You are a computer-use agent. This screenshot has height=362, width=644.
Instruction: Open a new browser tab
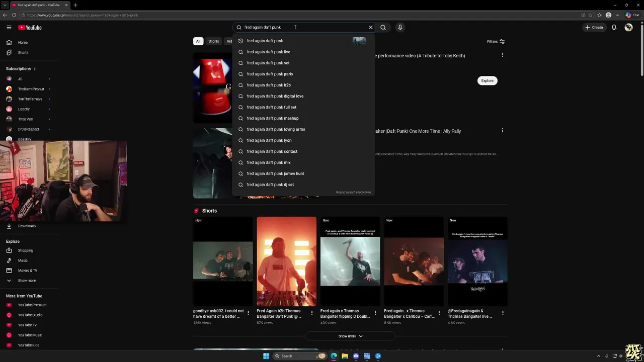point(75,5)
